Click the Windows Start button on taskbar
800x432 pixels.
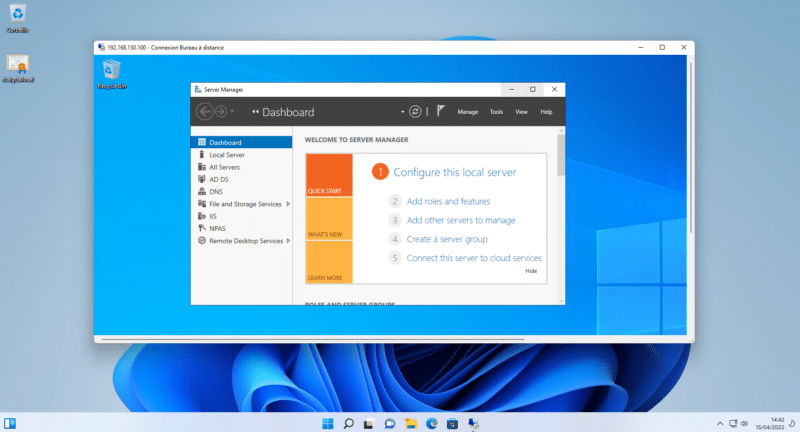point(328,423)
